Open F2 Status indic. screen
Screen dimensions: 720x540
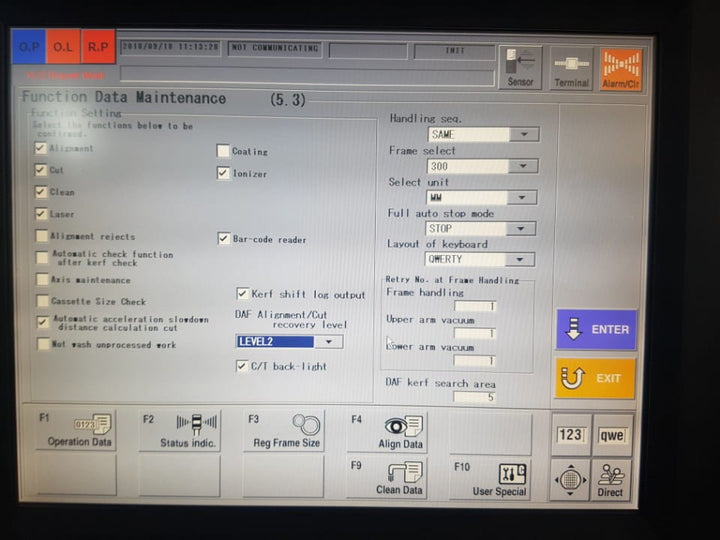pos(180,430)
